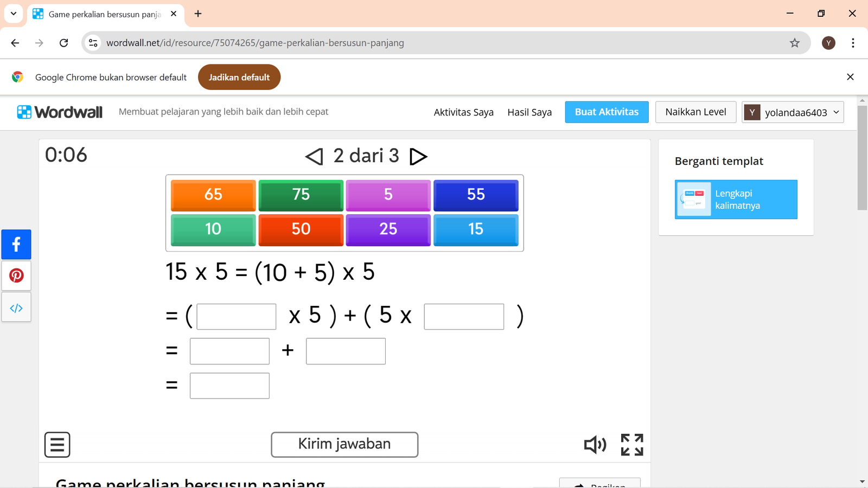Expand the yolandaa6403 account dropdown
Viewport: 868px width, 488px height.
pos(793,112)
